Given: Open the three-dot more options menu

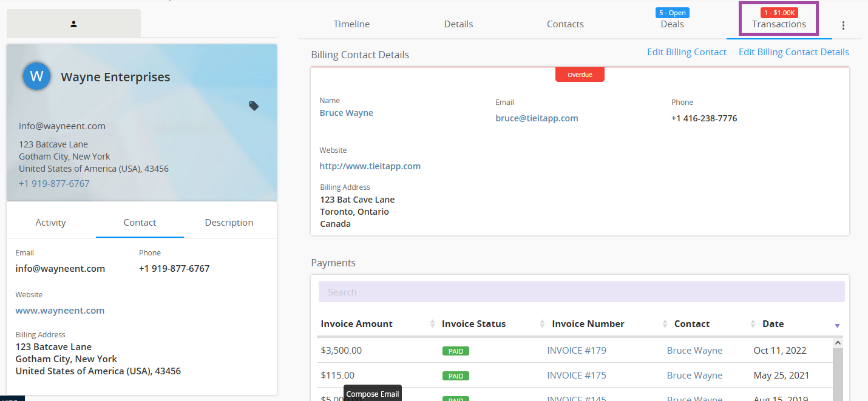Looking at the screenshot, I should [x=843, y=25].
